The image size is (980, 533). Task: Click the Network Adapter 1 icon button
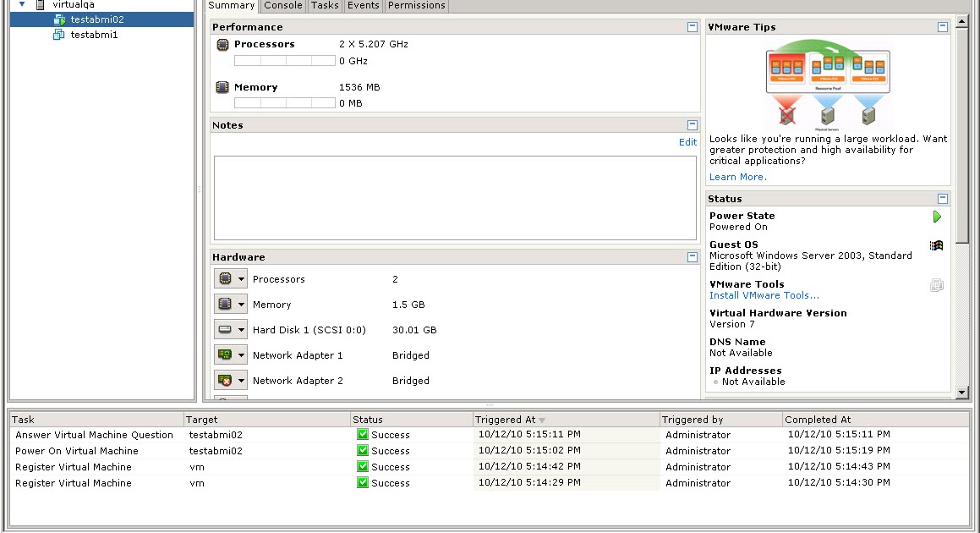click(x=225, y=354)
